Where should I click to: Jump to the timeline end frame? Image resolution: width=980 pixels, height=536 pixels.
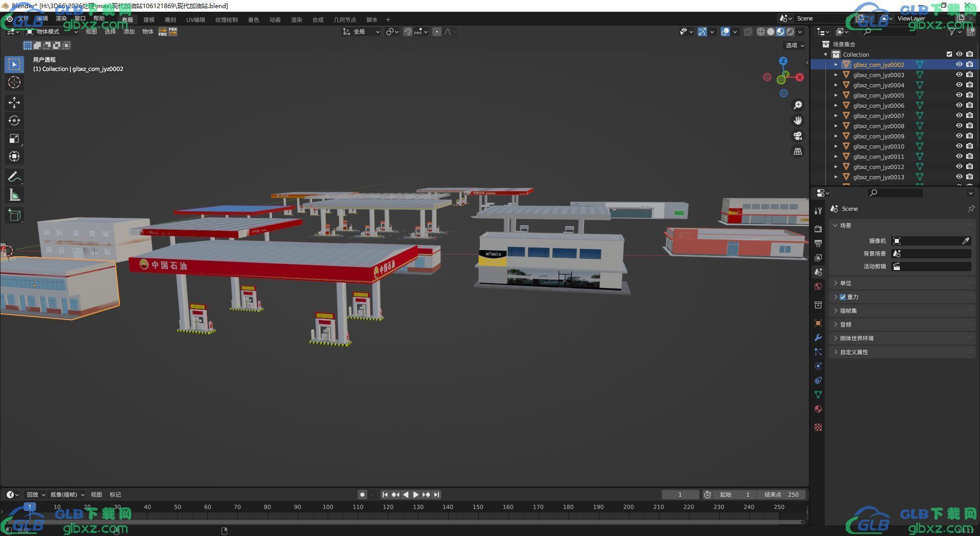pyautogui.click(x=436, y=495)
